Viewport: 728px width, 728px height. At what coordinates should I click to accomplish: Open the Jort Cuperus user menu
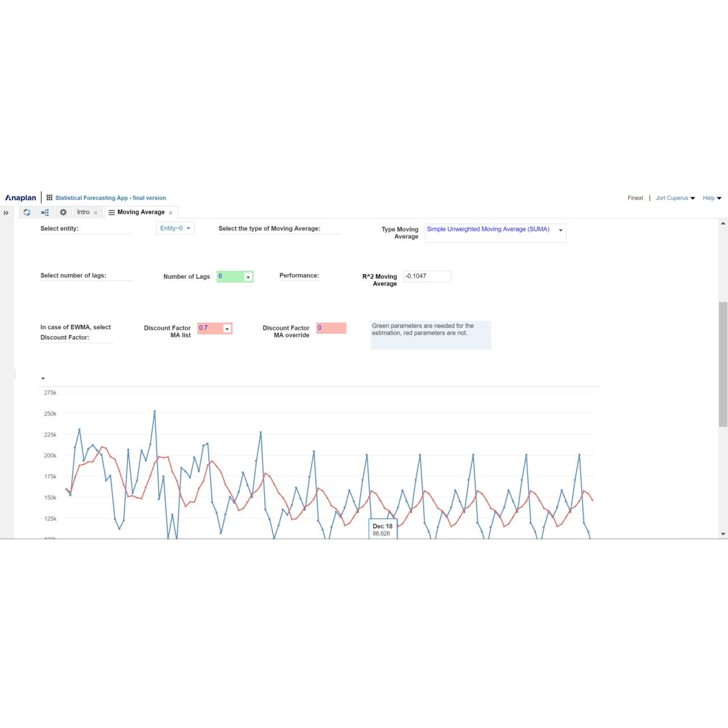[x=675, y=198]
